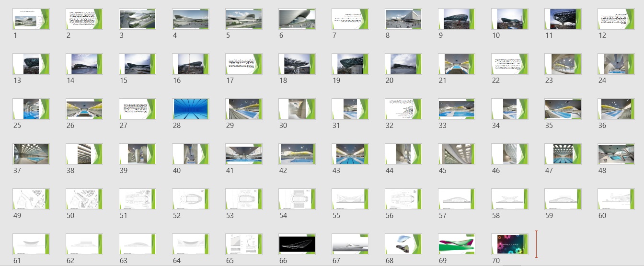
Task: Open the text-only slide 2
Action: click(84, 19)
